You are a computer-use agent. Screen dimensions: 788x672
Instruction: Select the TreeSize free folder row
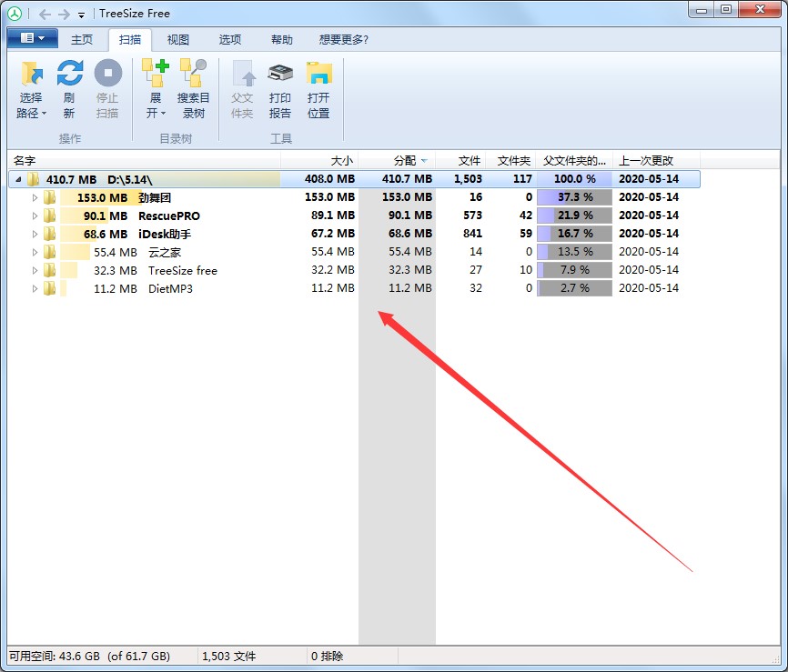tap(182, 270)
